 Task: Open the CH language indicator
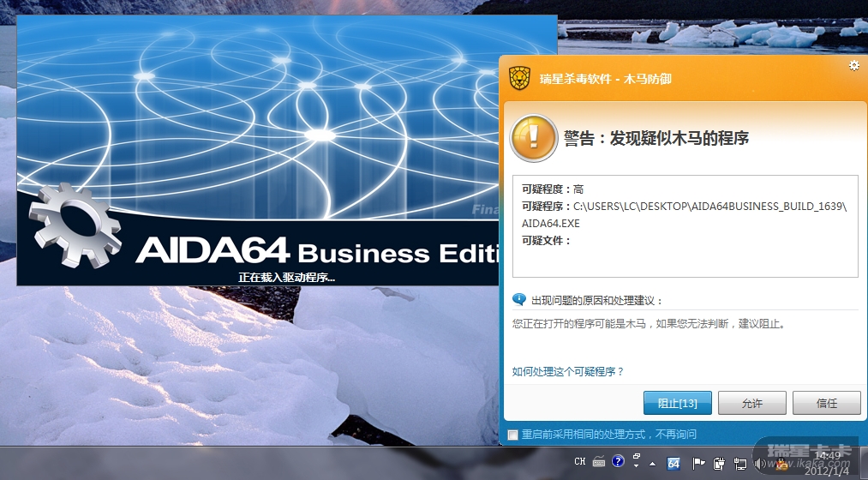click(579, 461)
